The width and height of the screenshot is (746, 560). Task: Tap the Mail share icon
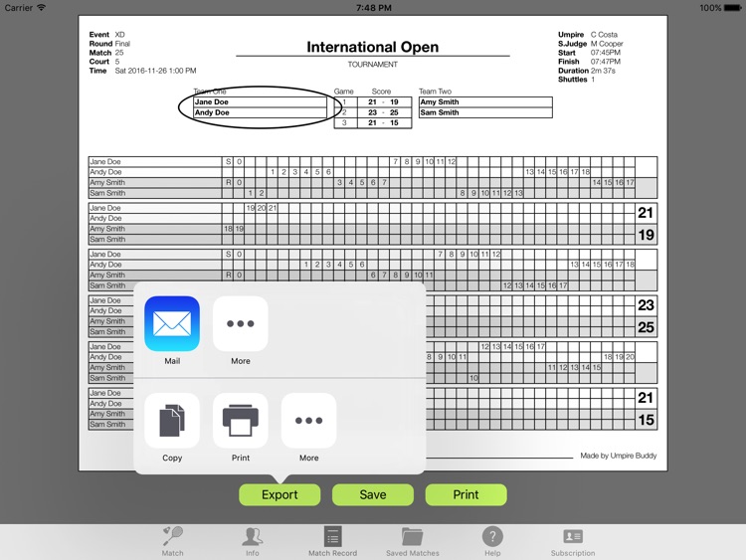[x=172, y=323]
